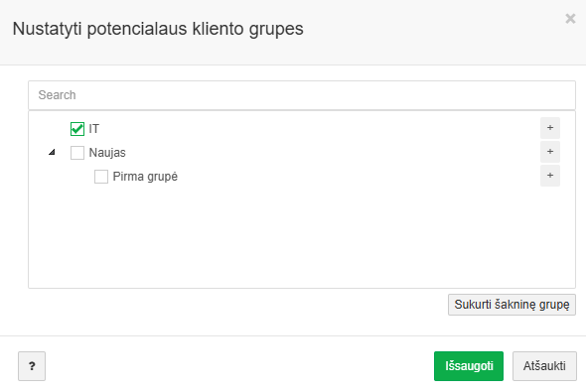Viewport: 586px width, 392px height.
Task: Add a subgroup under Pirma grupė with plus
Action: pyautogui.click(x=550, y=176)
